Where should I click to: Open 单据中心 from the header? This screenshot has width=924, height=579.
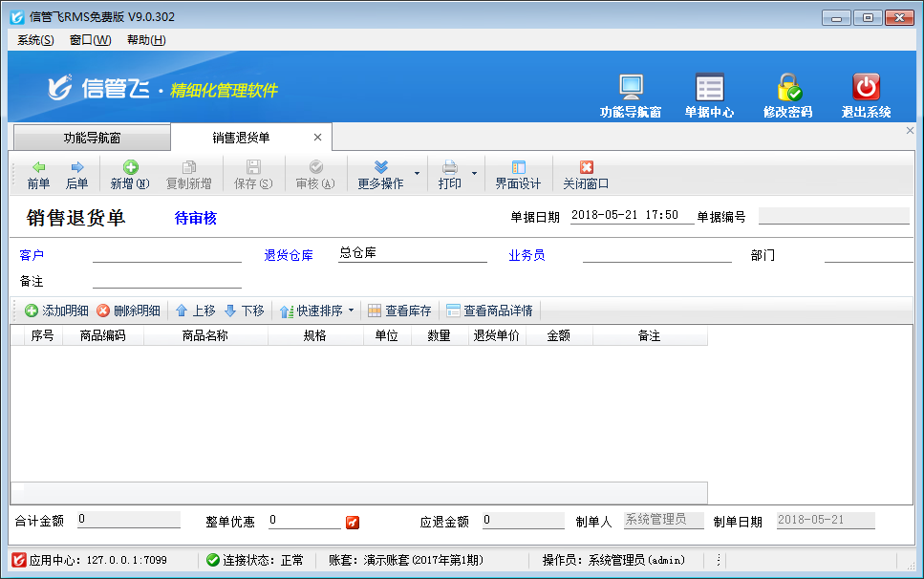pos(709,89)
